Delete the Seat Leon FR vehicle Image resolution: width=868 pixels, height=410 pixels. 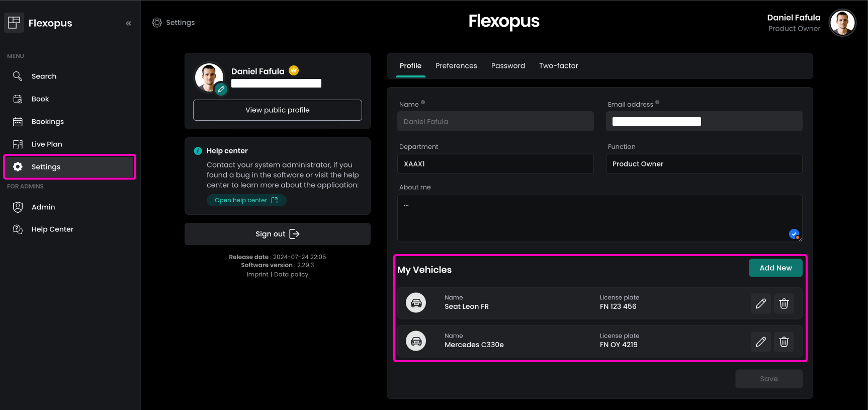(784, 303)
